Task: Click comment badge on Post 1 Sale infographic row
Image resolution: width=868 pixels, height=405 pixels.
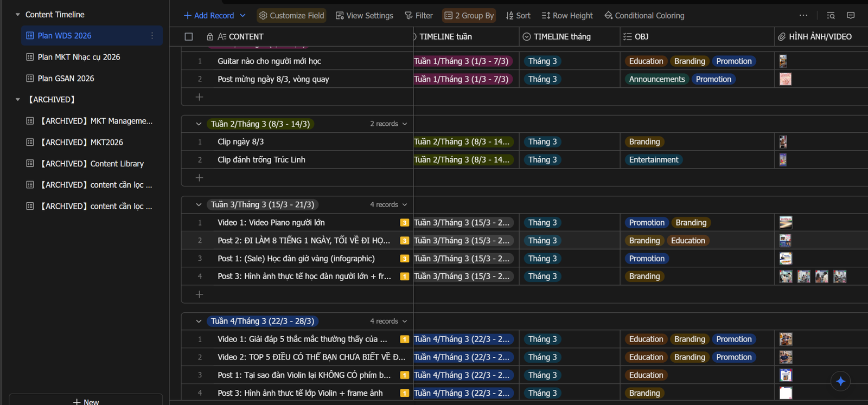Action: click(404, 259)
